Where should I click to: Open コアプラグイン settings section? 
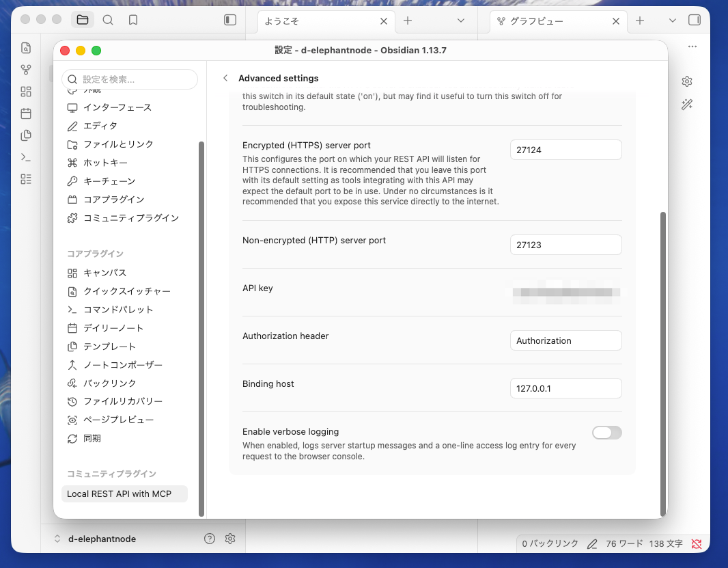pos(124,200)
